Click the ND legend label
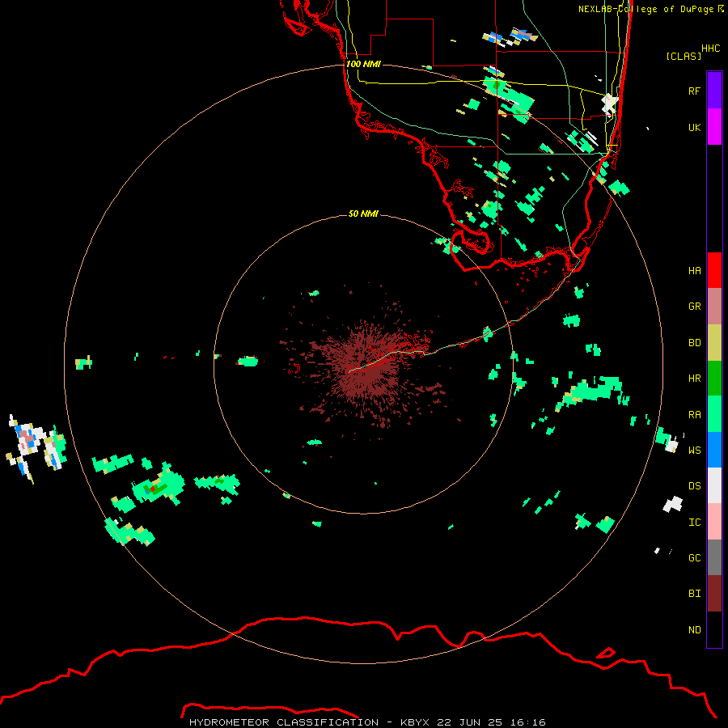728x728 pixels. [x=694, y=630]
